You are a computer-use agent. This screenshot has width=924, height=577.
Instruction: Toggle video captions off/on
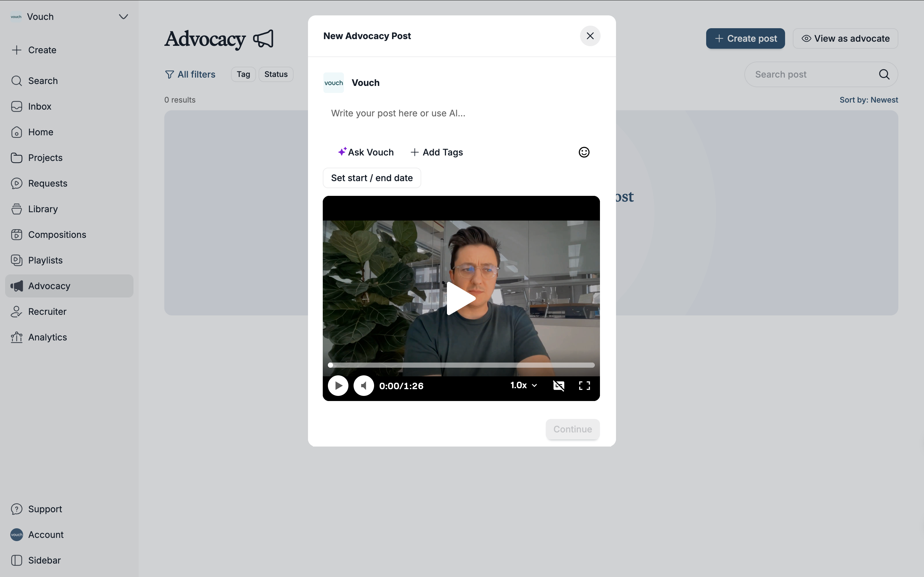(559, 386)
